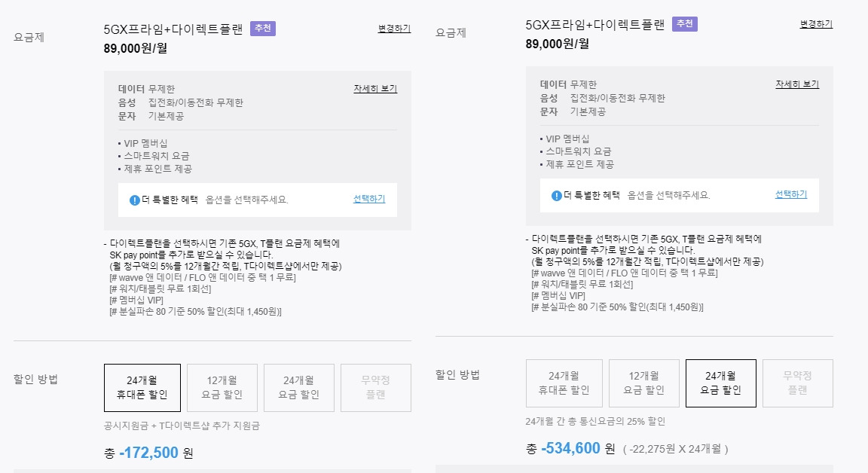868x473 pixels.
Task: Click 선택하기 in the left plan's benefit banner
Action: 368,200
